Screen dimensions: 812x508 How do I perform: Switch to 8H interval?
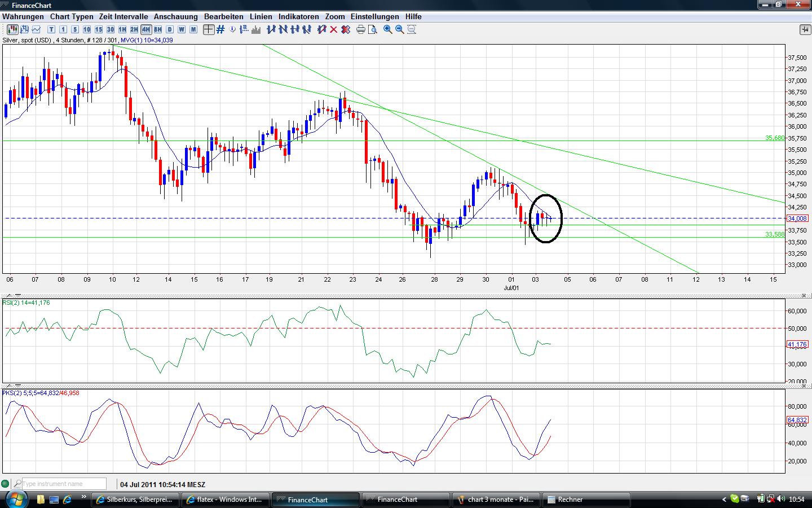coord(158,29)
